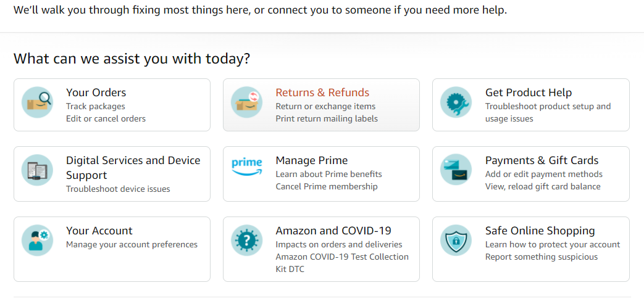Open Digital Services and Device Support title
This screenshot has height=301, width=644.
tap(133, 167)
